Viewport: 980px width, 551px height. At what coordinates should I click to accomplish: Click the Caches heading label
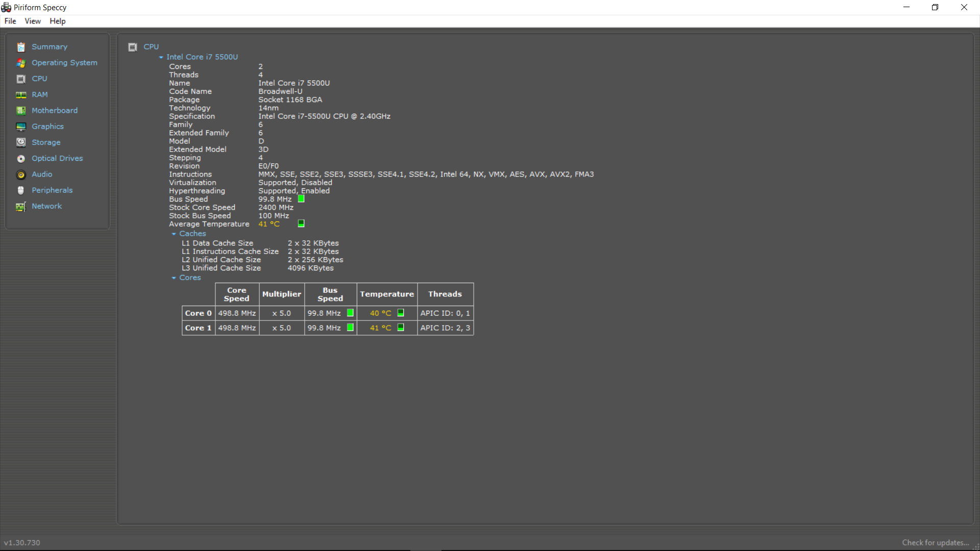pyautogui.click(x=192, y=234)
